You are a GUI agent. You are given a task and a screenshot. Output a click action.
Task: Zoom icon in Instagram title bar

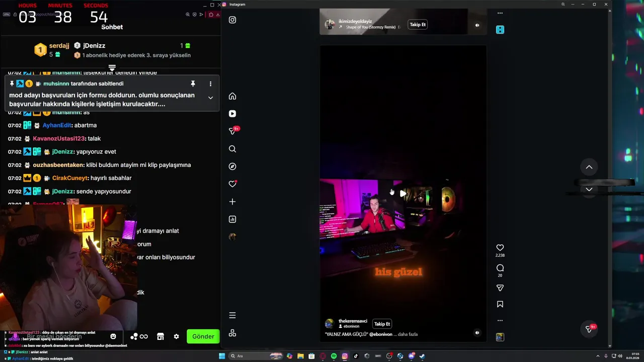point(563,5)
